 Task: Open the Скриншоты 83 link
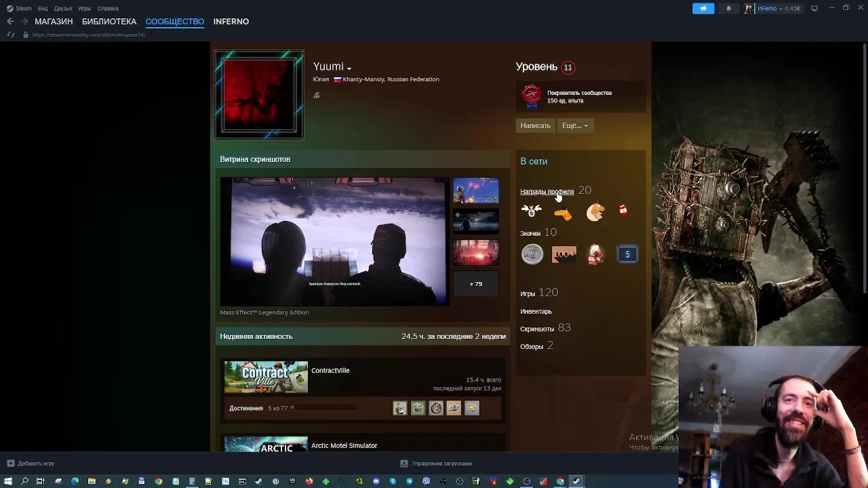tap(545, 328)
